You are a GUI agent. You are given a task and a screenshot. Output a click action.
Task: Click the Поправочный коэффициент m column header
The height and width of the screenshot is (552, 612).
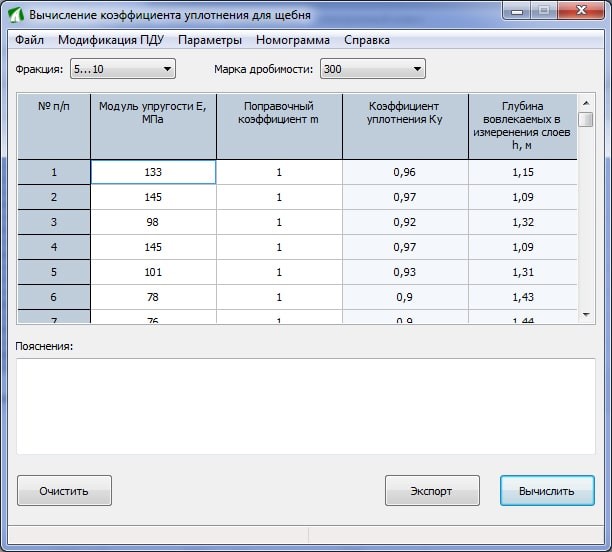pyautogui.click(x=279, y=126)
